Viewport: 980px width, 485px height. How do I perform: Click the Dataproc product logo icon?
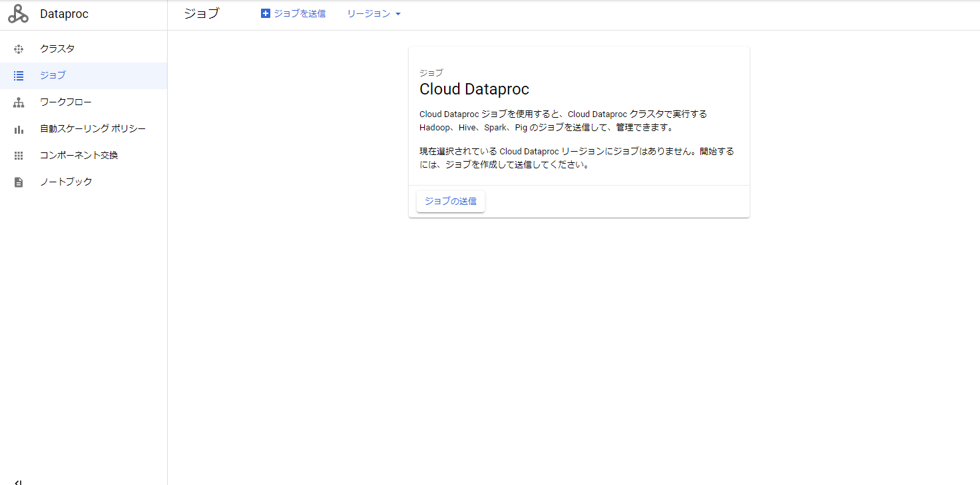pyautogui.click(x=19, y=14)
